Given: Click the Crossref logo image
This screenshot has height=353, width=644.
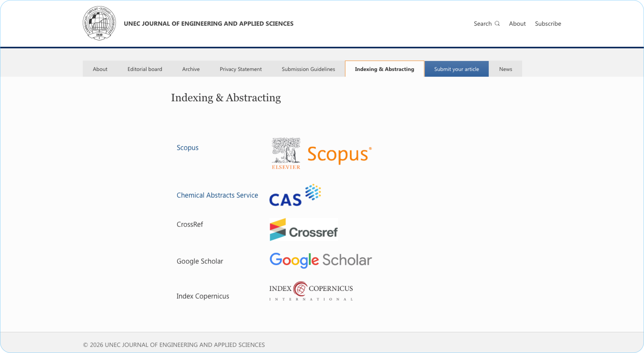Looking at the screenshot, I should pos(303,230).
